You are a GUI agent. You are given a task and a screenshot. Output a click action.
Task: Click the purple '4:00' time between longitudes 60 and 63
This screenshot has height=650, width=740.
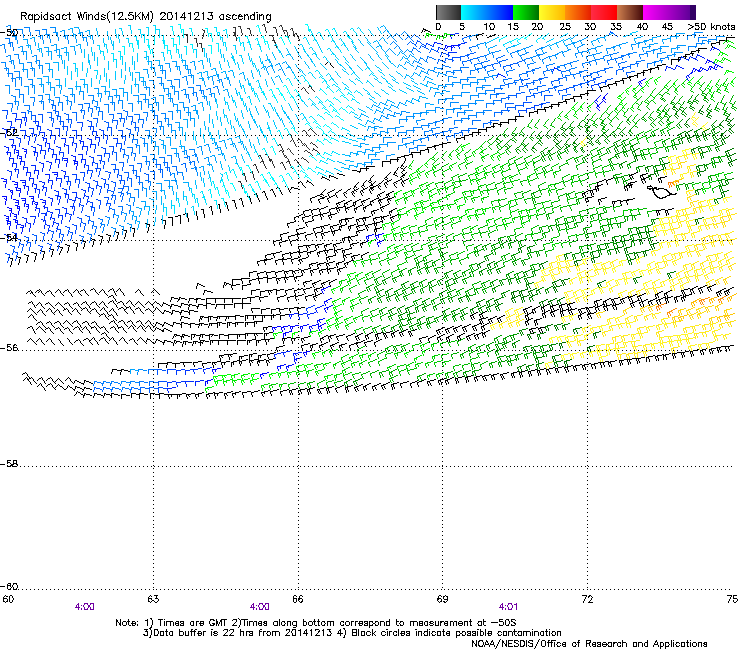point(84,607)
